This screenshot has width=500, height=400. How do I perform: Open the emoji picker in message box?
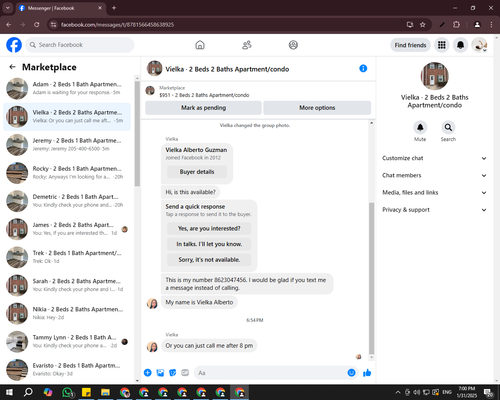point(351,373)
